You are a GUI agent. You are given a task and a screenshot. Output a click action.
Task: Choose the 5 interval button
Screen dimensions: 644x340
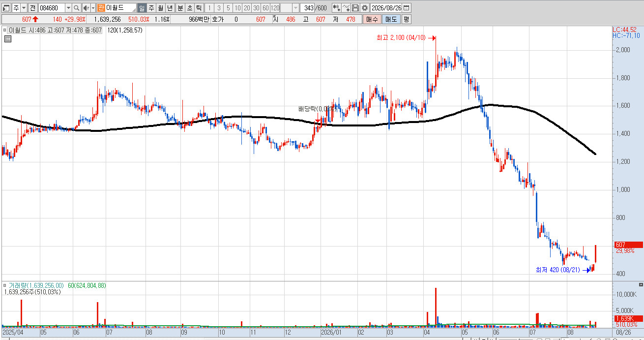228,8
